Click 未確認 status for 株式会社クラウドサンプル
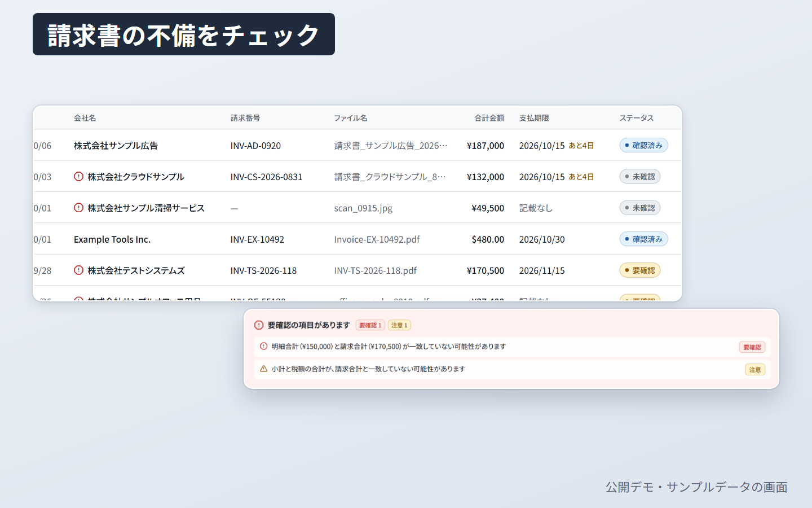This screenshot has height=508, width=812. [640, 177]
